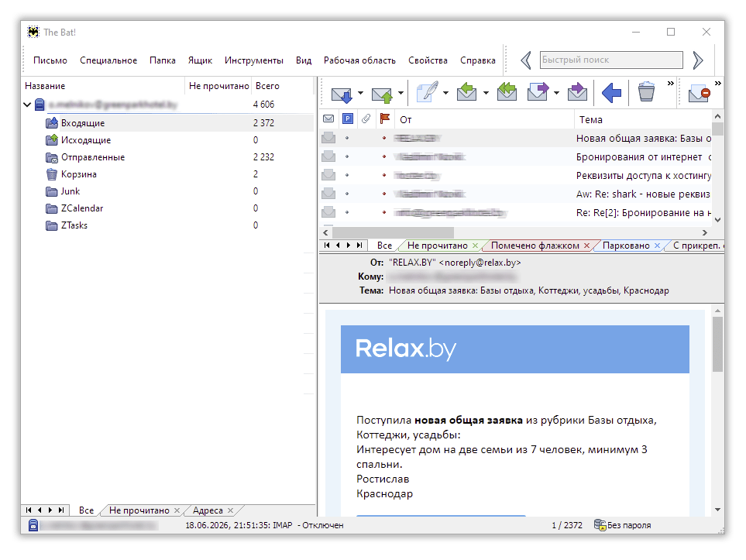Click the next search result arrow
The width and height of the screenshot is (746, 560).
click(x=697, y=60)
